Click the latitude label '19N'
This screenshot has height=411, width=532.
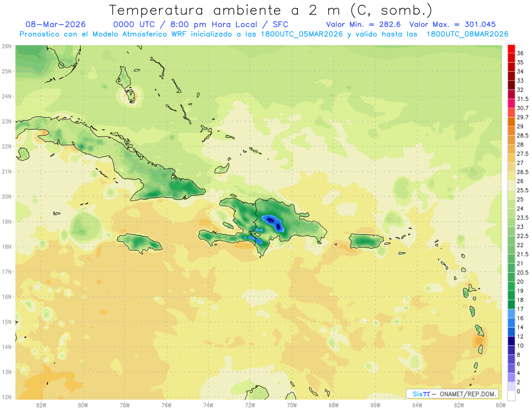[7, 221]
